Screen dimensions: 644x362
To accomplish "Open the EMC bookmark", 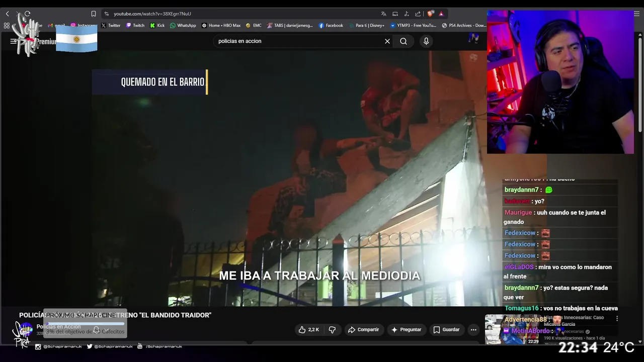I will pyautogui.click(x=254, y=25).
